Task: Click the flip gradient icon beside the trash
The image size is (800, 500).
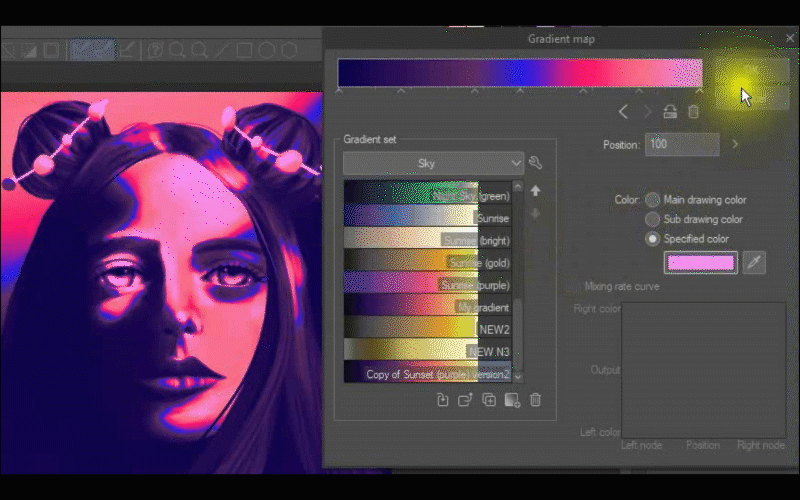Action: click(x=670, y=112)
